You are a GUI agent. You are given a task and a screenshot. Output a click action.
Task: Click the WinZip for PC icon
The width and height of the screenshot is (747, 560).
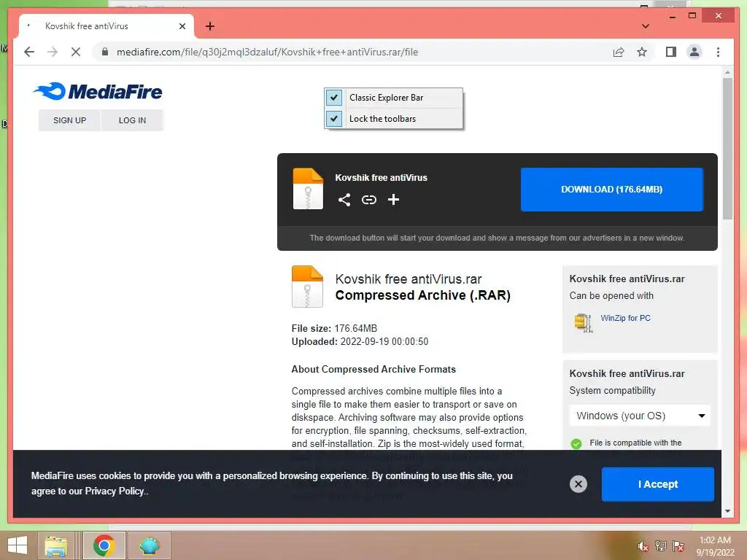click(583, 322)
